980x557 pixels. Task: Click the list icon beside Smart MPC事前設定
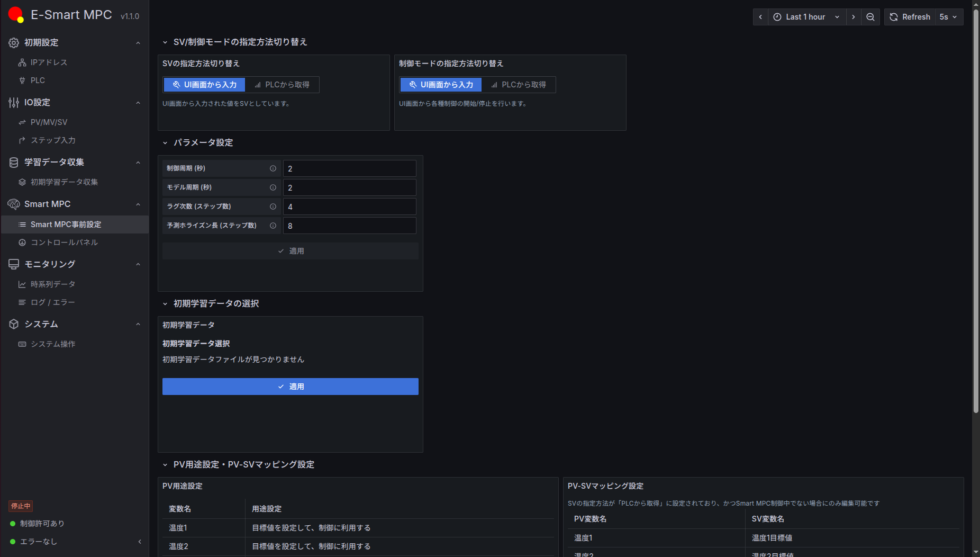pos(22,224)
